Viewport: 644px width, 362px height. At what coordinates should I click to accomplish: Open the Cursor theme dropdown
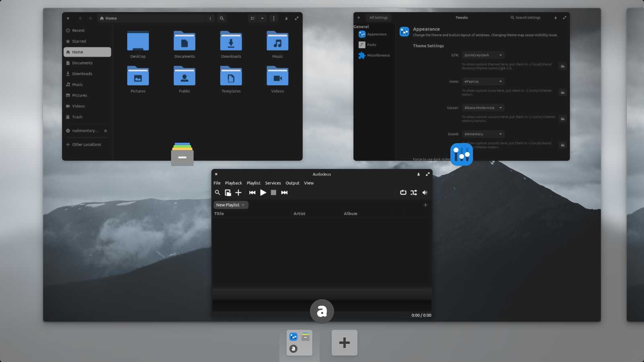(483, 108)
